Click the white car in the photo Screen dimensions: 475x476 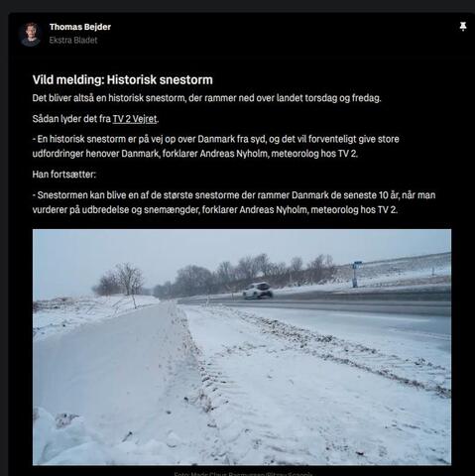pyautogui.click(x=258, y=291)
